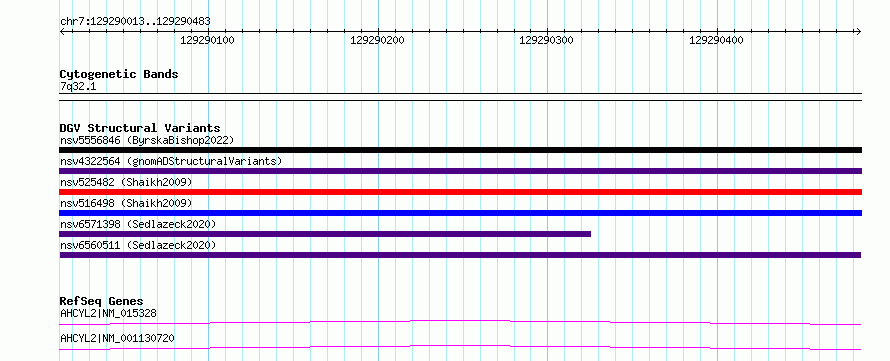The width and height of the screenshot is (890, 361).
Task: Open nsv4322564 (gnomADStructuralVariants) label
Action: point(171,161)
